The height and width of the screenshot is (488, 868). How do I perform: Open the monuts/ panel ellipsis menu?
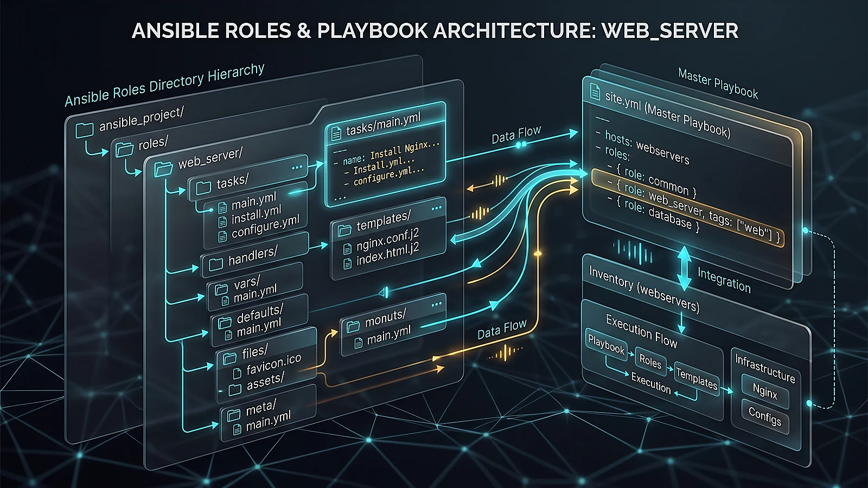[x=437, y=305]
